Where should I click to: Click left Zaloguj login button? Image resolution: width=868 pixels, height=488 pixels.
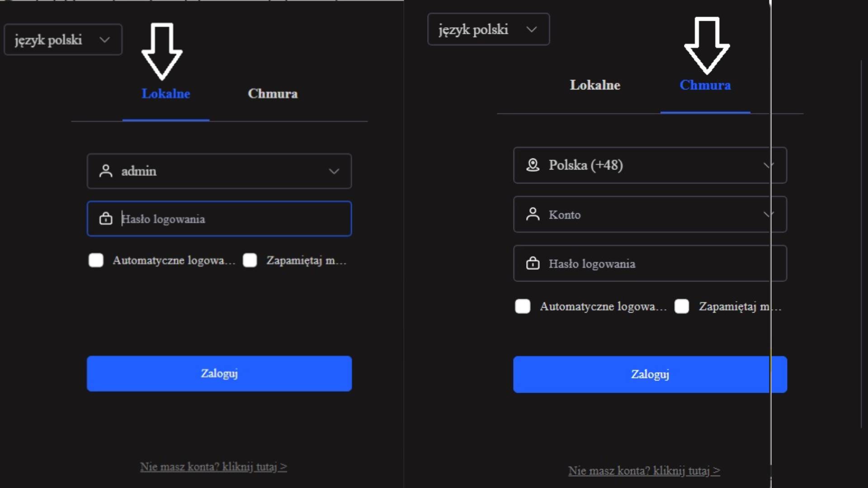tap(219, 373)
